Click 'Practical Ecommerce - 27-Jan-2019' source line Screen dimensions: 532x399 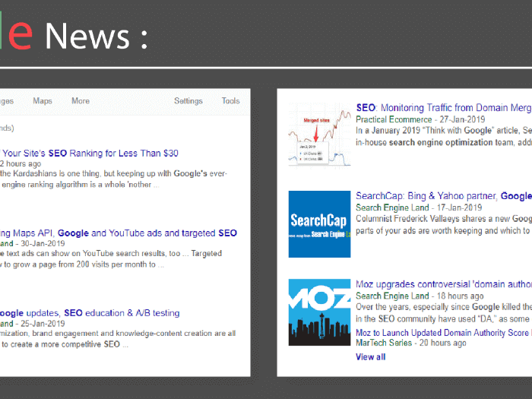coord(420,119)
